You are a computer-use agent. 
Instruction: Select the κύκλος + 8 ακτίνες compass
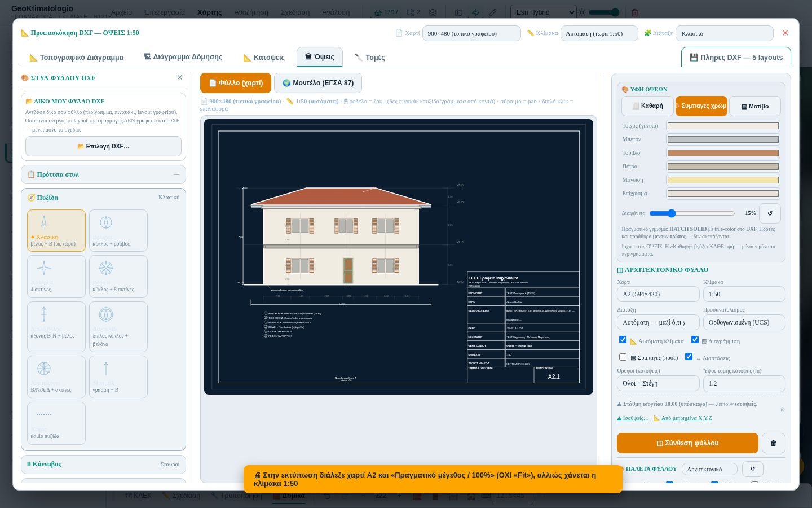pos(118,277)
